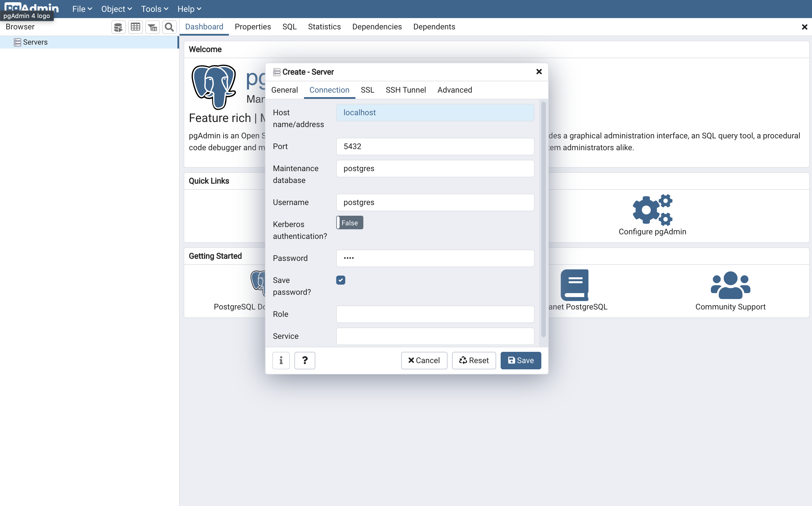Open the Tools menu

click(154, 9)
